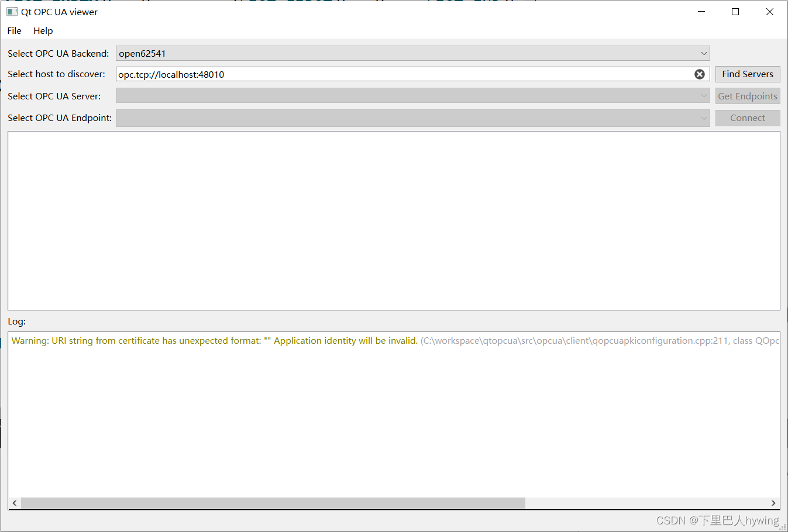The width and height of the screenshot is (788, 532).
Task: Clear the host URL text field
Action: tap(699, 74)
